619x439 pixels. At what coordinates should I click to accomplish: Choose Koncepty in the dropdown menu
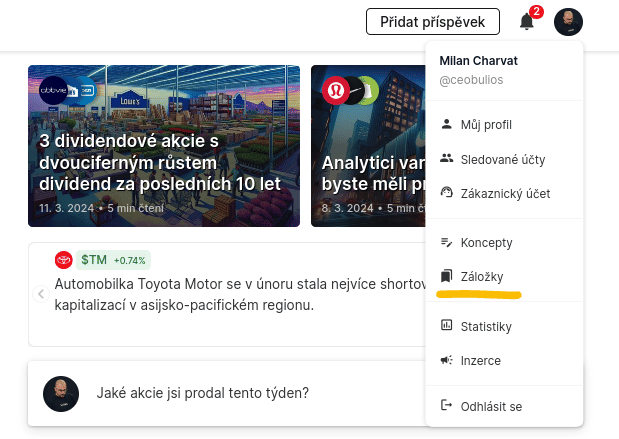[x=486, y=243]
